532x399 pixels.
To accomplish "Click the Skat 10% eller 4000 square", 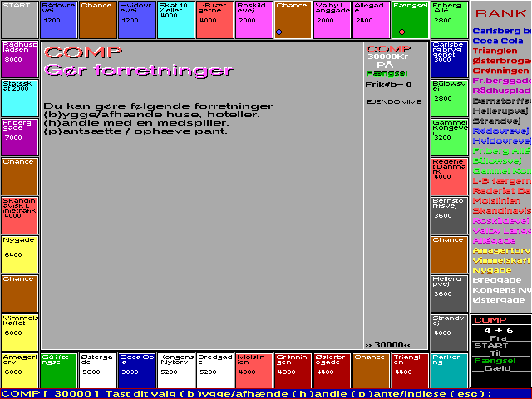I will click(175, 20).
